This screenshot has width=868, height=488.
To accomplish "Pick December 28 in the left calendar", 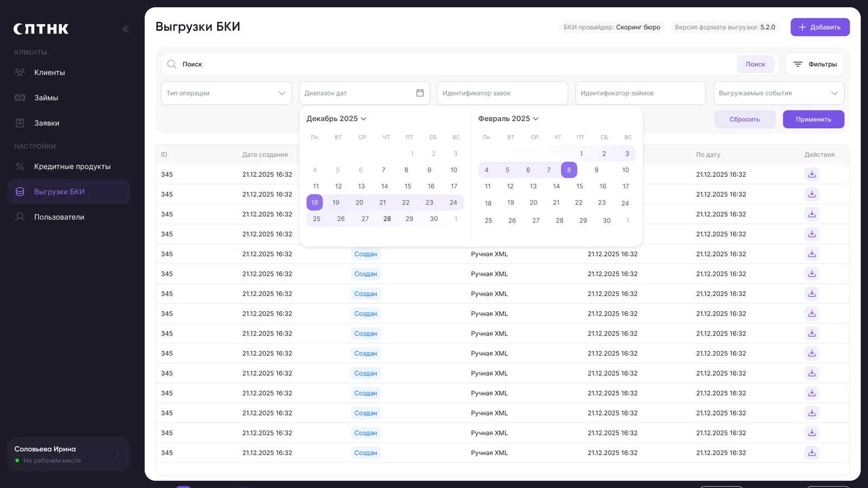I will coord(387,219).
